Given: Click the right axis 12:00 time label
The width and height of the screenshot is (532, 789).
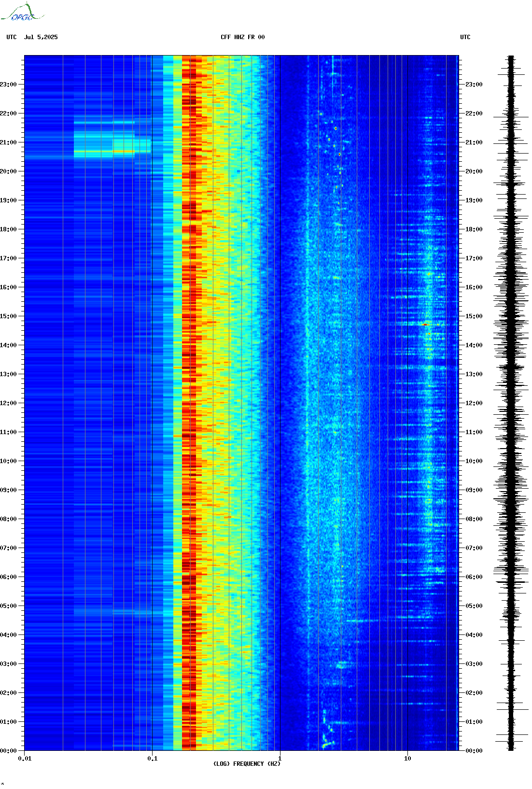Looking at the screenshot, I should tap(474, 403).
